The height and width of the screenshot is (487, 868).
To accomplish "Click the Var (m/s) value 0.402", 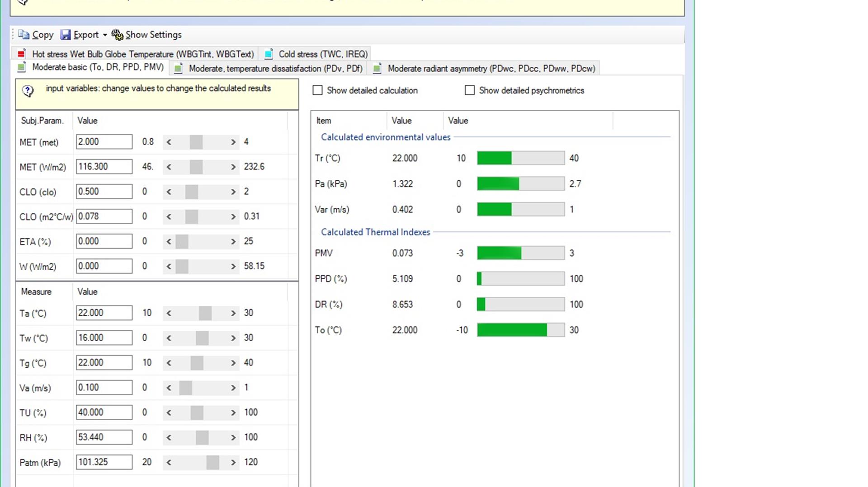I will [x=402, y=210].
